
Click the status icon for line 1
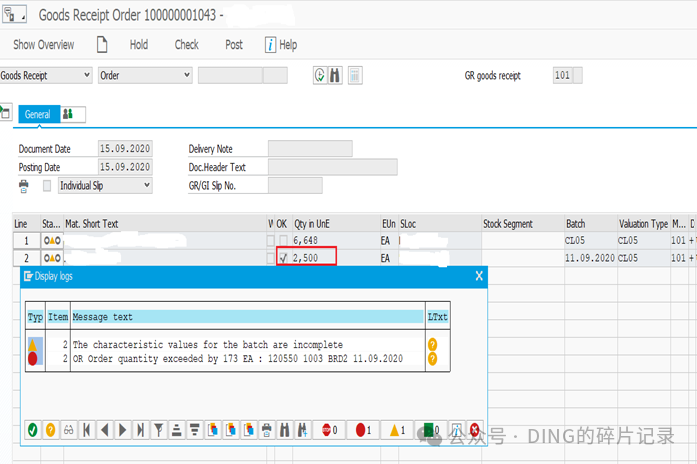(52, 241)
